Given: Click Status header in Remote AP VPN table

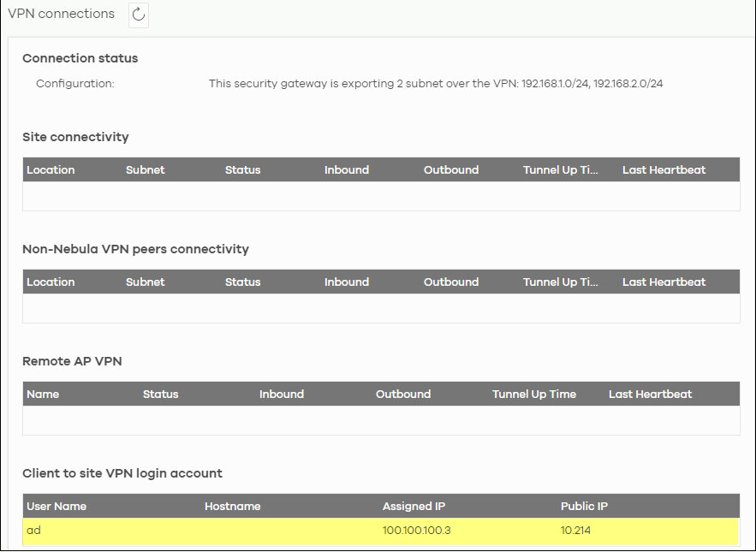Looking at the screenshot, I should pos(161,394).
